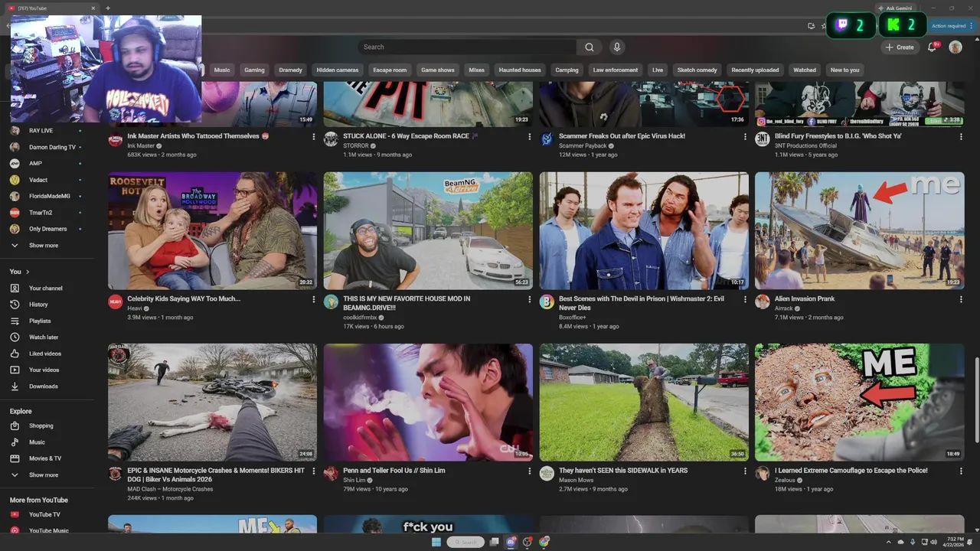
Task: Select the Sketch comedy chip
Action: click(x=697, y=70)
